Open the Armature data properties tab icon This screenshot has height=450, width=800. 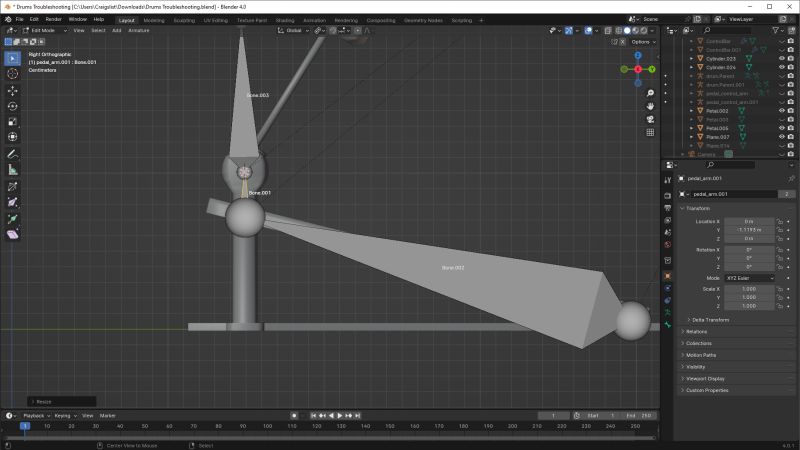click(x=667, y=313)
